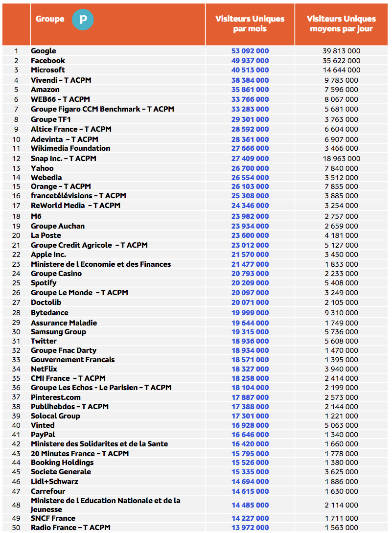The width and height of the screenshot is (392, 533).
Task: Open the Doctolib entry
Action: [44, 302]
